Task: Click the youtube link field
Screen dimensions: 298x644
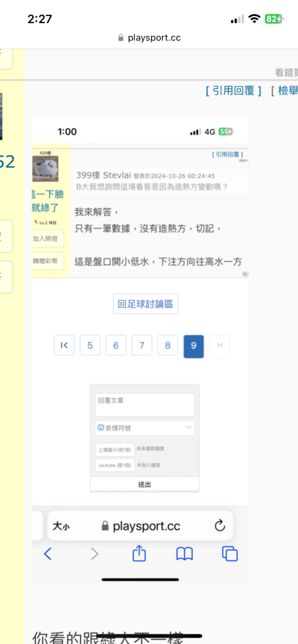Action: pyautogui.click(x=115, y=465)
